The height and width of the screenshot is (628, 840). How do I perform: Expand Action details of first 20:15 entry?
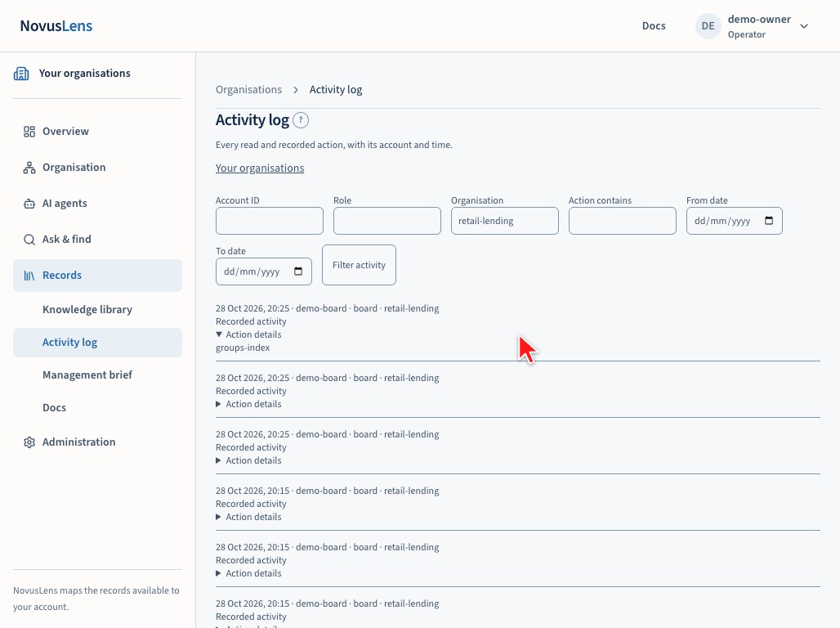pos(248,517)
